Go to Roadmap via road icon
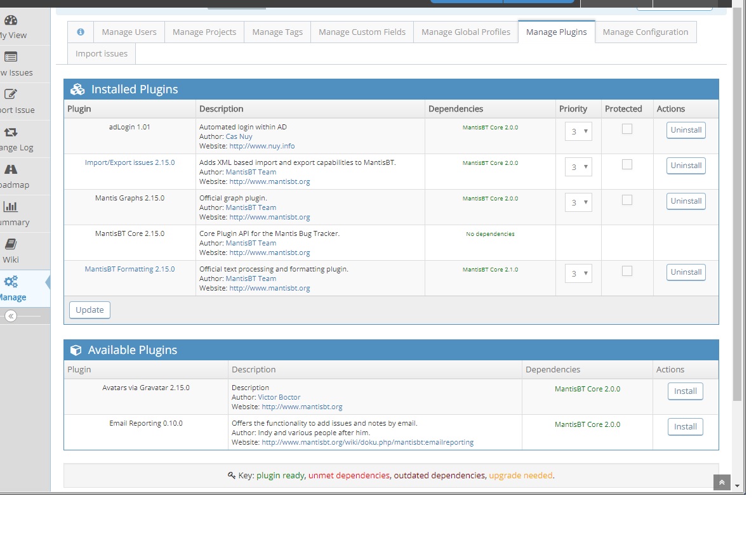 (11, 169)
